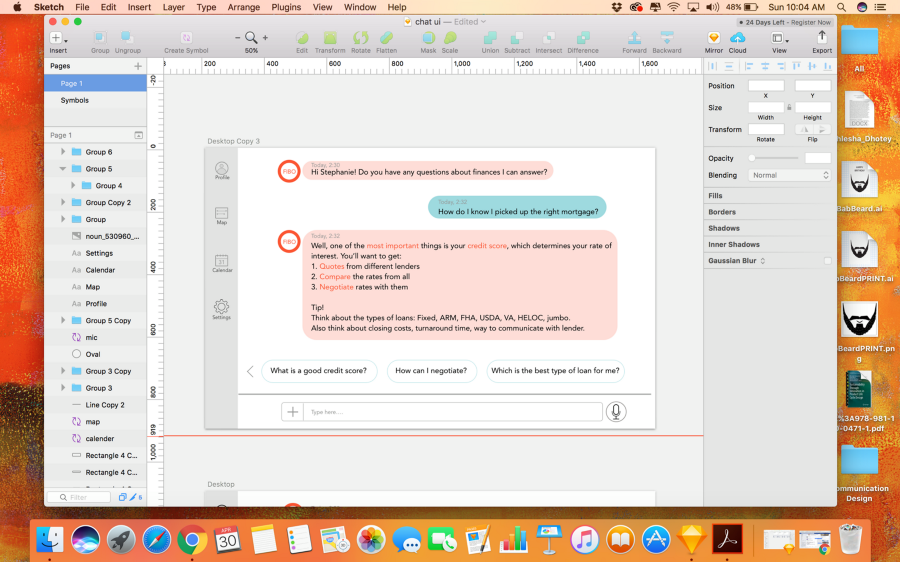Open the Blending mode dropdown
Screen dimensions: 900x562
click(x=790, y=175)
